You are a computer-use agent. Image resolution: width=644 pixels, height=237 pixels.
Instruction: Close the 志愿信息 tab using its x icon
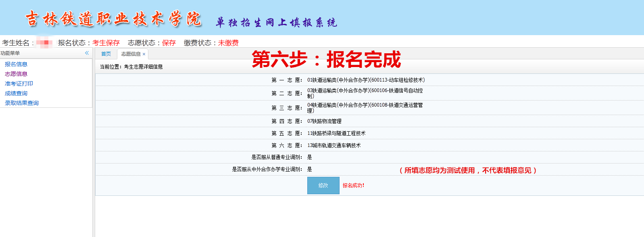(144, 54)
